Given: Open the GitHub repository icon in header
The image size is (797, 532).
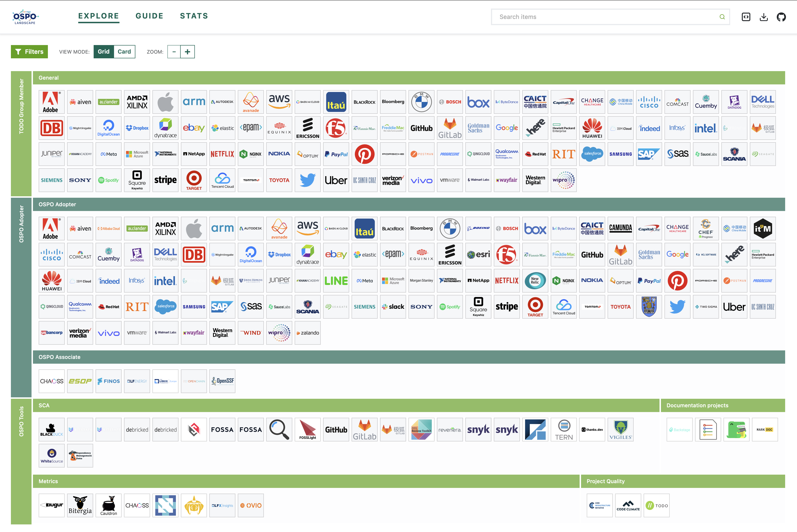Looking at the screenshot, I should (x=781, y=17).
